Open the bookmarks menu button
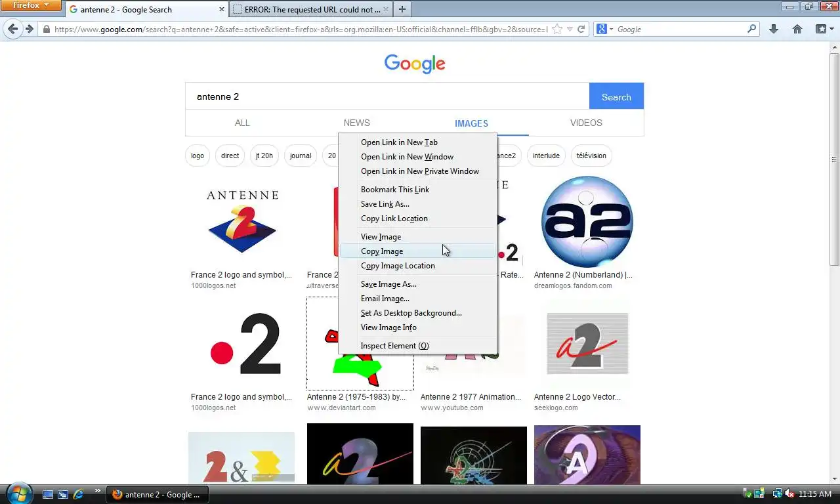Image resolution: width=840 pixels, height=504 pixels. pyautogui.click(x=824, y=29)
